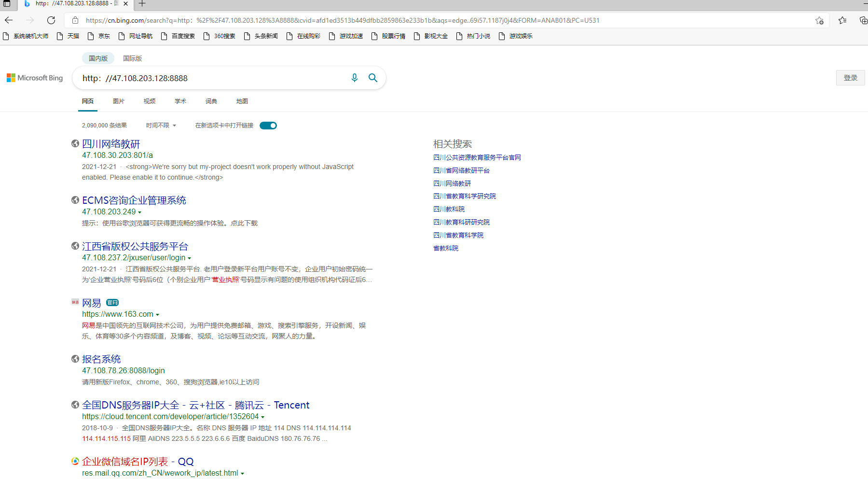
Task: Click the 网易 favicon beside the result
Action: (75, 302)
